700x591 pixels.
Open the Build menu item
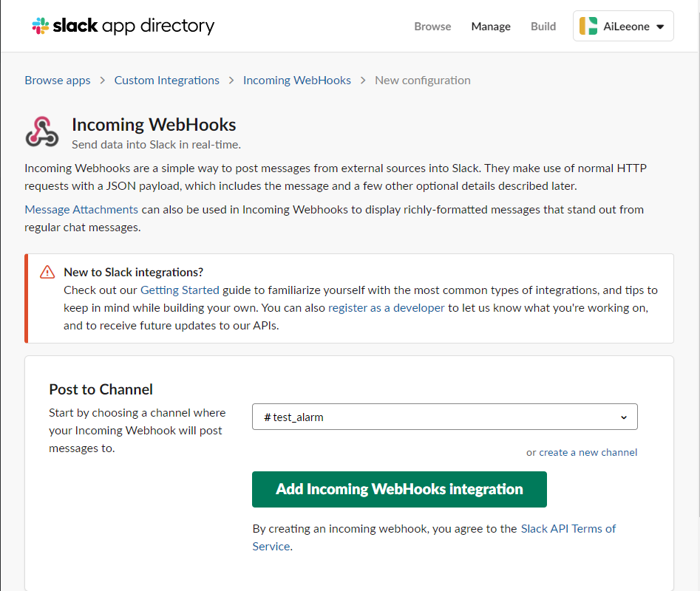tap(543, 27)
